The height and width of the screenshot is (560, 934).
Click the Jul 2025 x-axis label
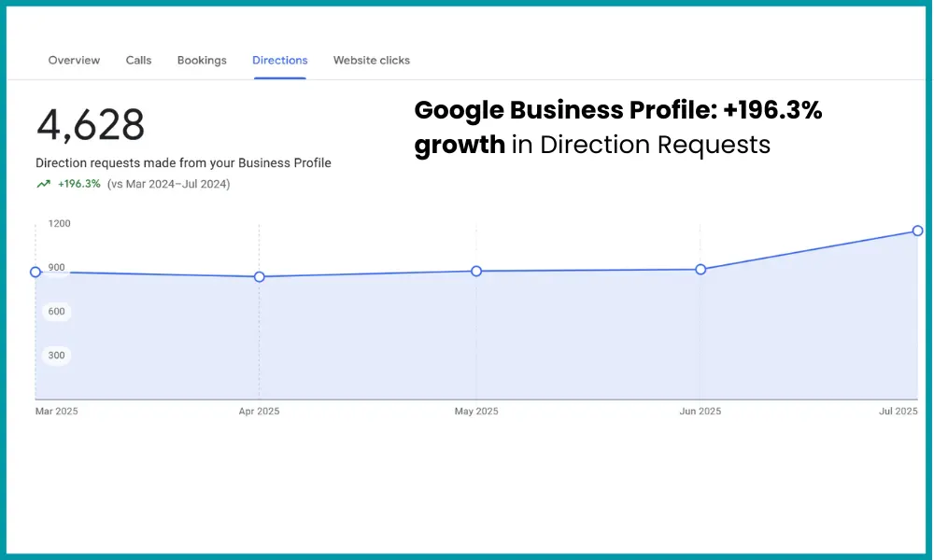(896, 411)
